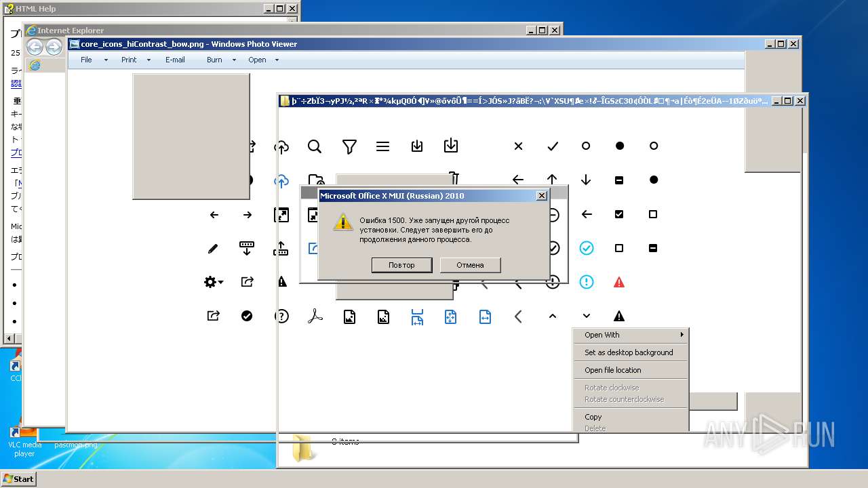This screenshot has height=488, width=868.
Task: Click the right-pointing arrow icon
Action: [248, 215]
